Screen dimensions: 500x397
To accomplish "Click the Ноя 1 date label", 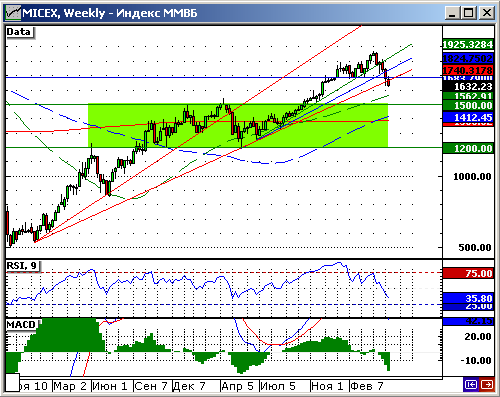I will point(327,386).
